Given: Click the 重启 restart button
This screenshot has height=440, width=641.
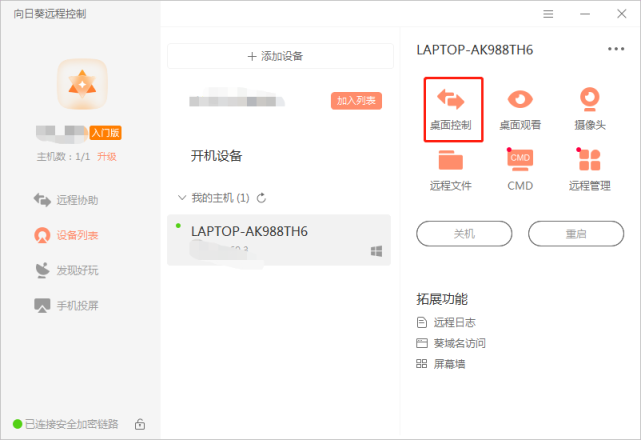Looking at the screenshot, I should (x=576, y=234).
